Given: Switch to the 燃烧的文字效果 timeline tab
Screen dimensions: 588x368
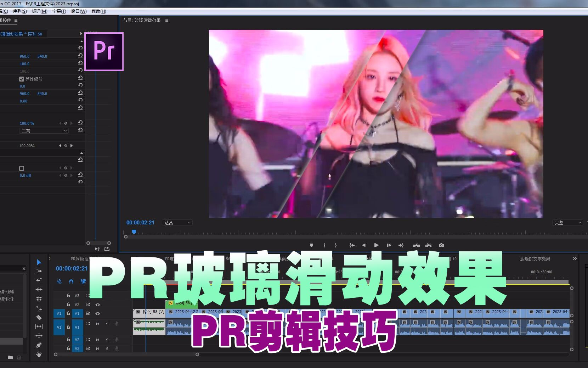Looking at the screenshot, I should [535, 259].
